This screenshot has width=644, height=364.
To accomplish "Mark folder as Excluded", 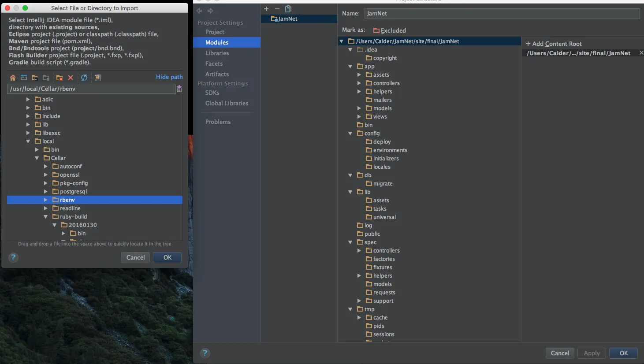I will [x=390, y=30].
